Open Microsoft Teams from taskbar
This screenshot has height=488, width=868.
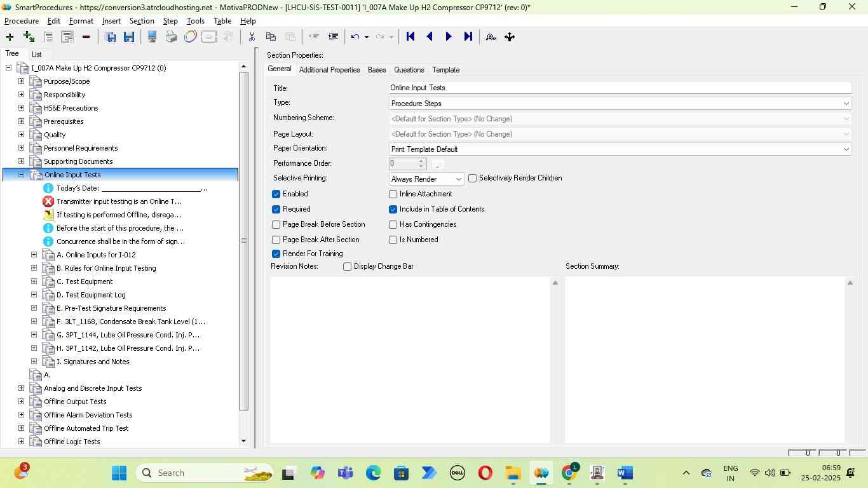345,473
